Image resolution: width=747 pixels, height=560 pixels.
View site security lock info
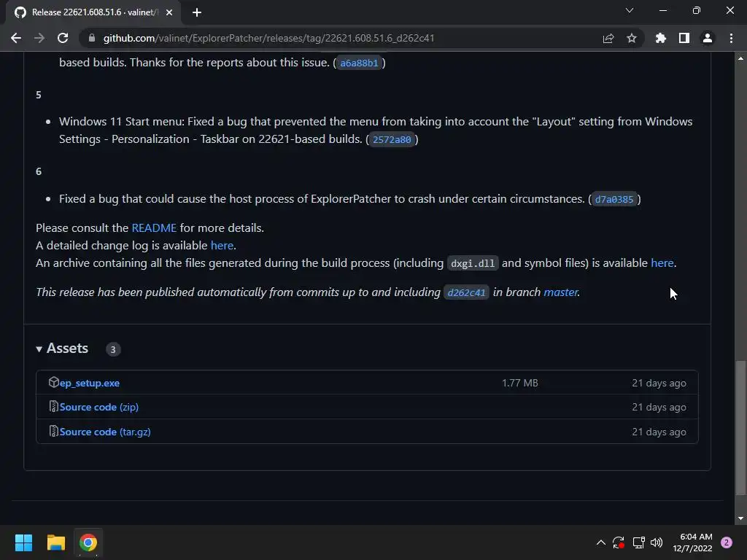(91, 38)
